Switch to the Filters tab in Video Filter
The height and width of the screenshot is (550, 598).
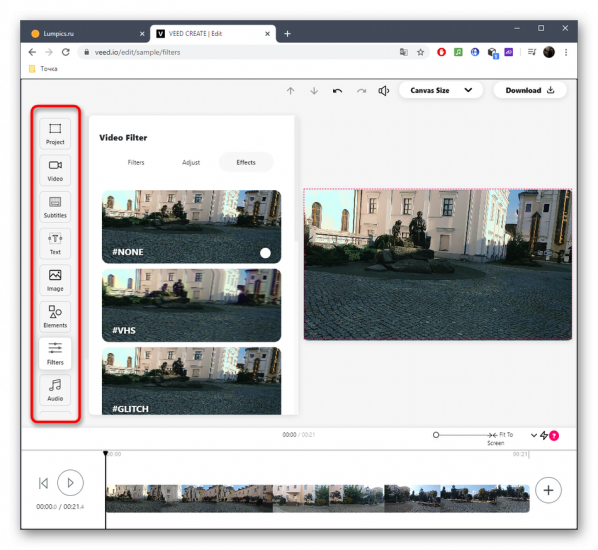coord(136,162)
